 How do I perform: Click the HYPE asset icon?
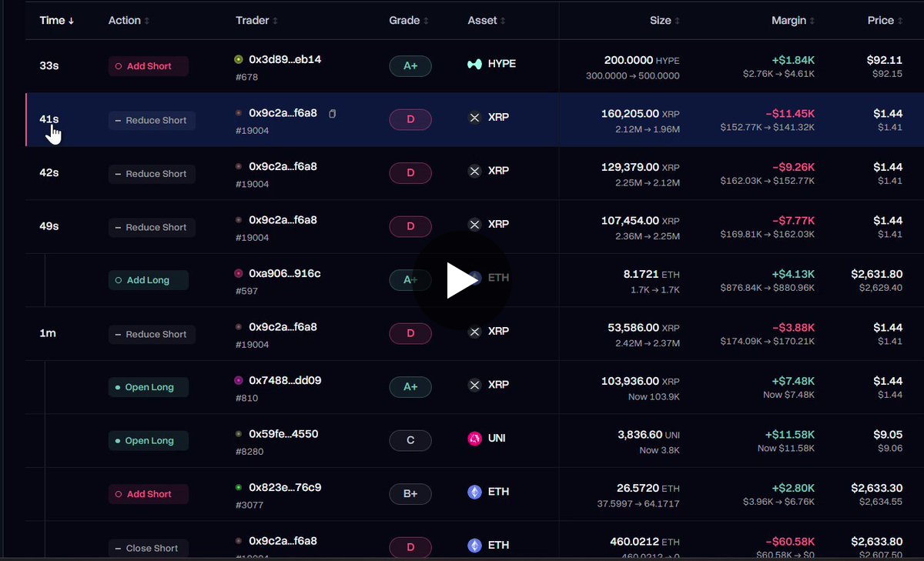475,64
